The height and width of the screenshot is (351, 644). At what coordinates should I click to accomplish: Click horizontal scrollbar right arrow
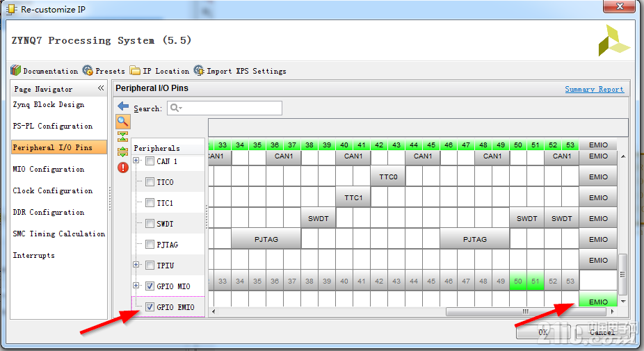click(613, 311)
